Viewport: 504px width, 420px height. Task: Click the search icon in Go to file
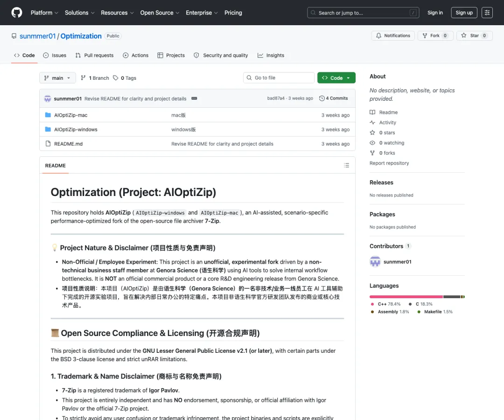[249, 78]
